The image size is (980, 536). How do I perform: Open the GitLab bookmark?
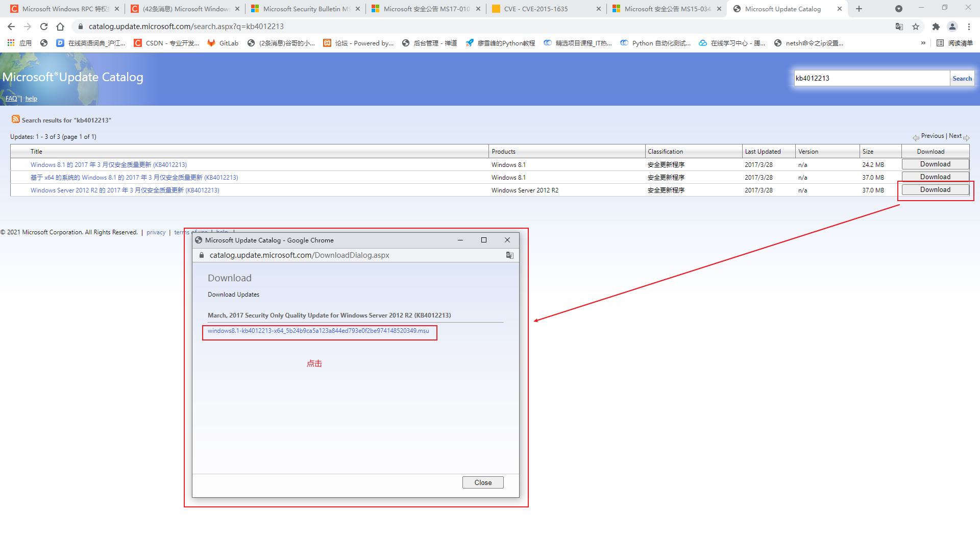click(223, 43)
